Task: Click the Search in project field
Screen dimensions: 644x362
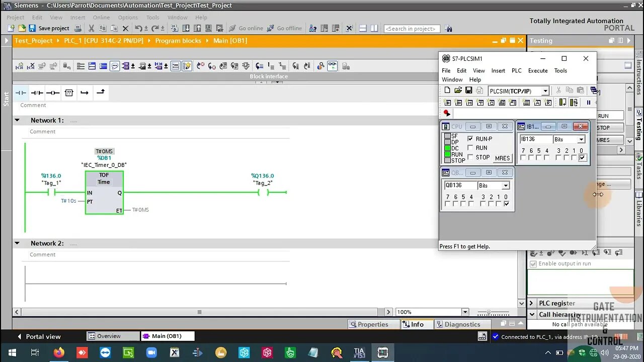Action: pyautogui.click(x=412, y=29)
